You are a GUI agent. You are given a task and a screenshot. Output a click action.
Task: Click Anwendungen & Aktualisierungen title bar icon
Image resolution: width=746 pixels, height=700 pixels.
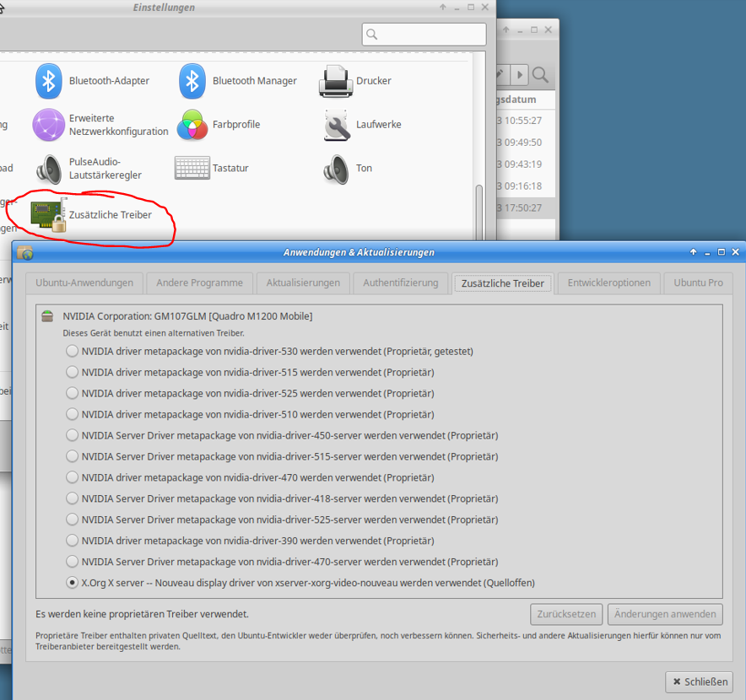pos(24,252)
